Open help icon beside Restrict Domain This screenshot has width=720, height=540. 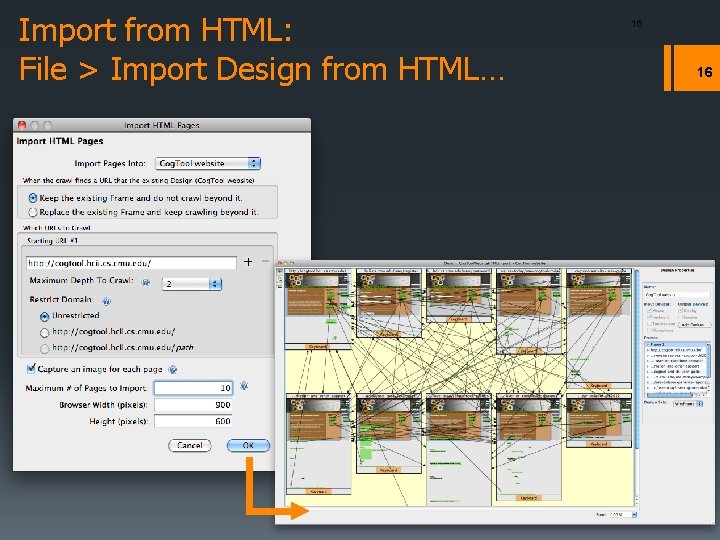point(107,301)
